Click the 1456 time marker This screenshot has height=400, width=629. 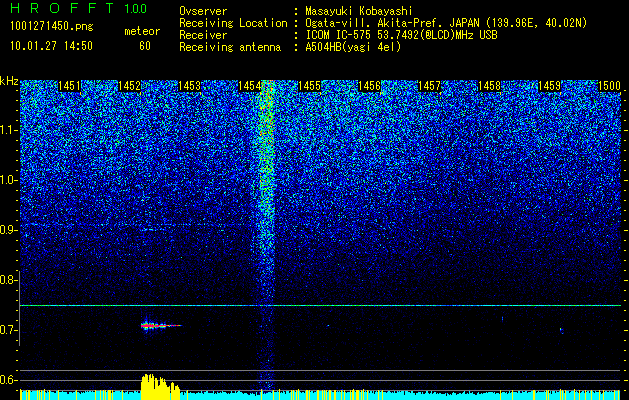[369, 86]
